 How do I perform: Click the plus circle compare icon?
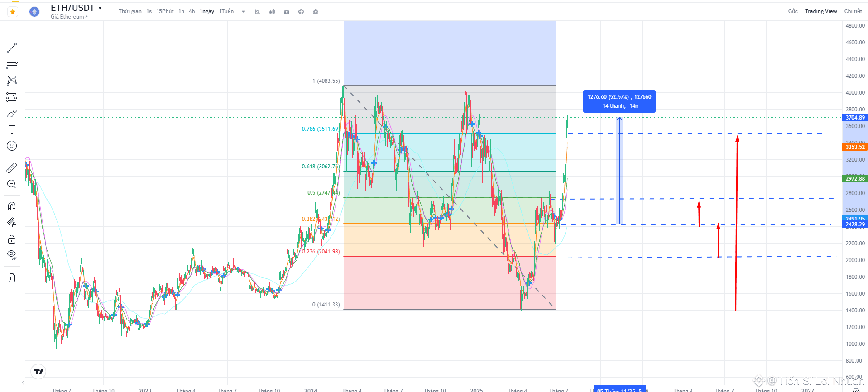coord(301,12)
